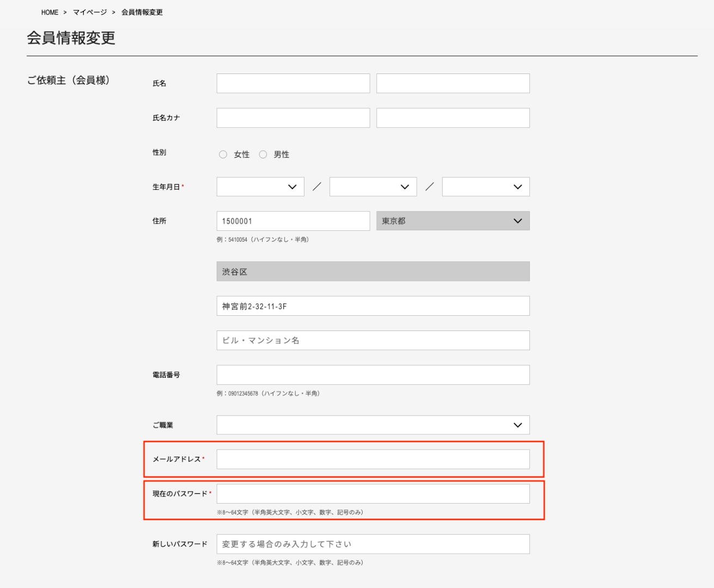This screenshot has width=714, height=588.
Task: Focus the second 氏名カナ field
Action: coord(453,118)
